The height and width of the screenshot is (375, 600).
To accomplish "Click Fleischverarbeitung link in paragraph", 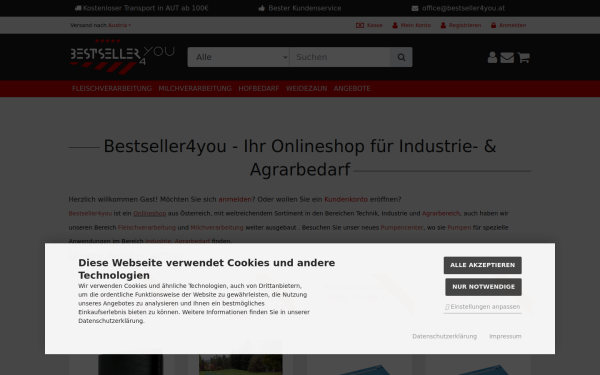I will [x=147, y=228].
